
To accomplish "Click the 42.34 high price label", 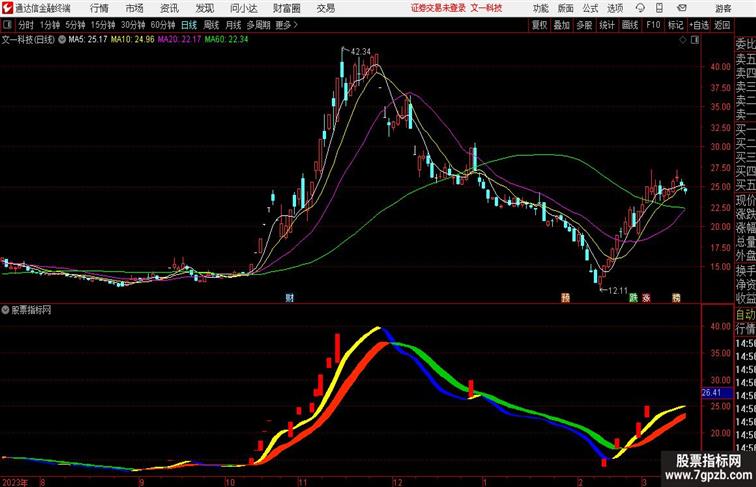I will [361, 52].
